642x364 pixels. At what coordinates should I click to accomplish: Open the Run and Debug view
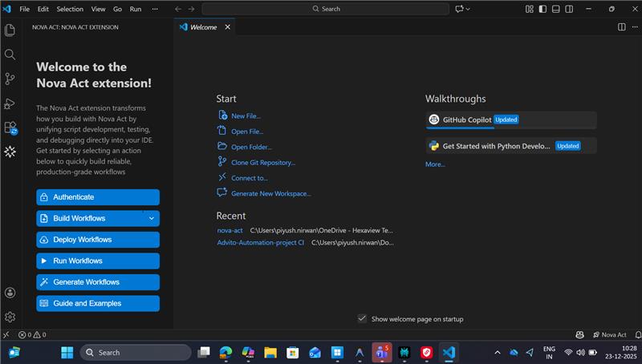click(10, 103)
